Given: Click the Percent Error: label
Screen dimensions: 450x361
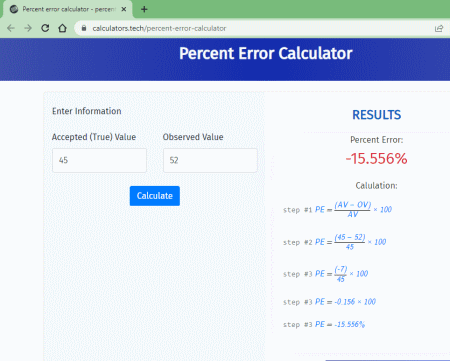Looking at the screenshot, I should 377,140.
